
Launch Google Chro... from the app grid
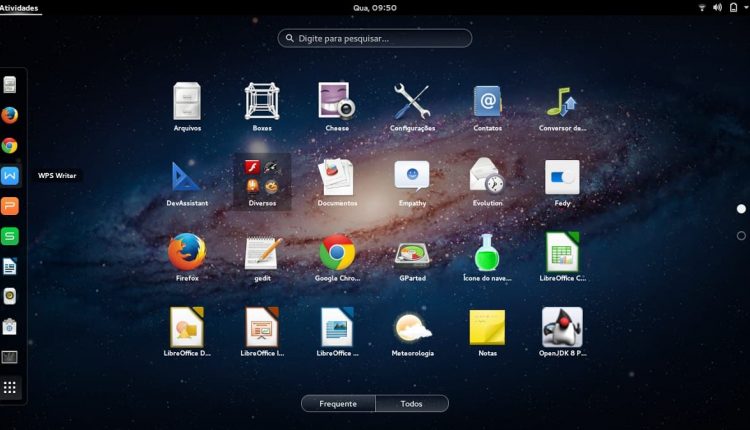coord(337,252)
